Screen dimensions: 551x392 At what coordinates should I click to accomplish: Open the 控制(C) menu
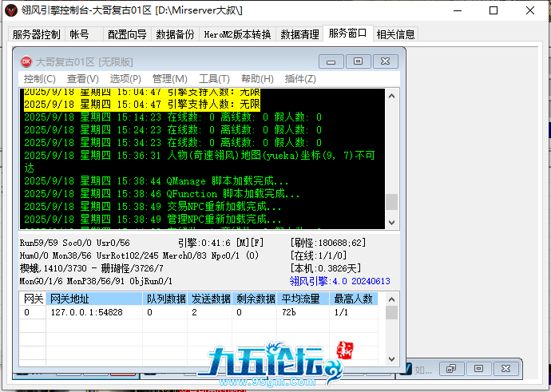pyautogui.click(x=39, y=79)
